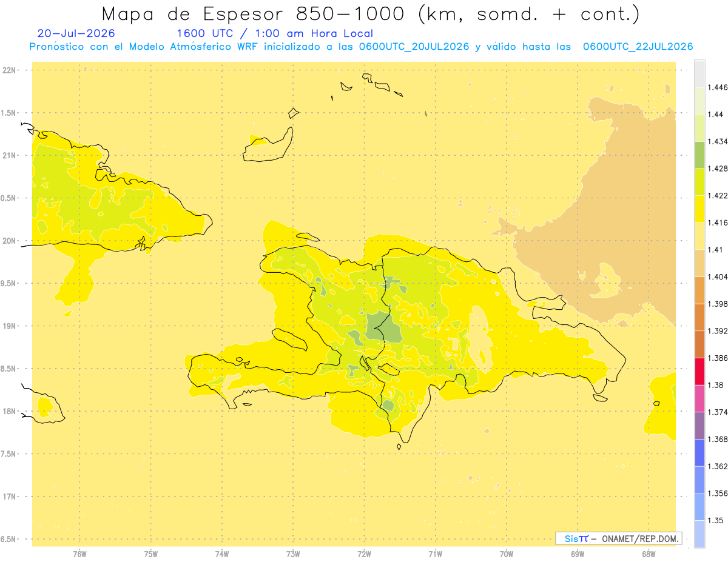Click the legend value 1.35

(716, 520)
